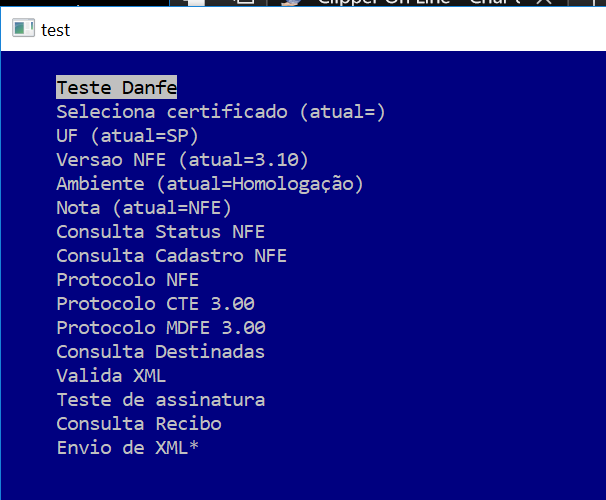Select Protocolo NFE entry
Image resolution: width=606 pixels, height=500 pixels.
pyautogui.click(x=127, y=280)
